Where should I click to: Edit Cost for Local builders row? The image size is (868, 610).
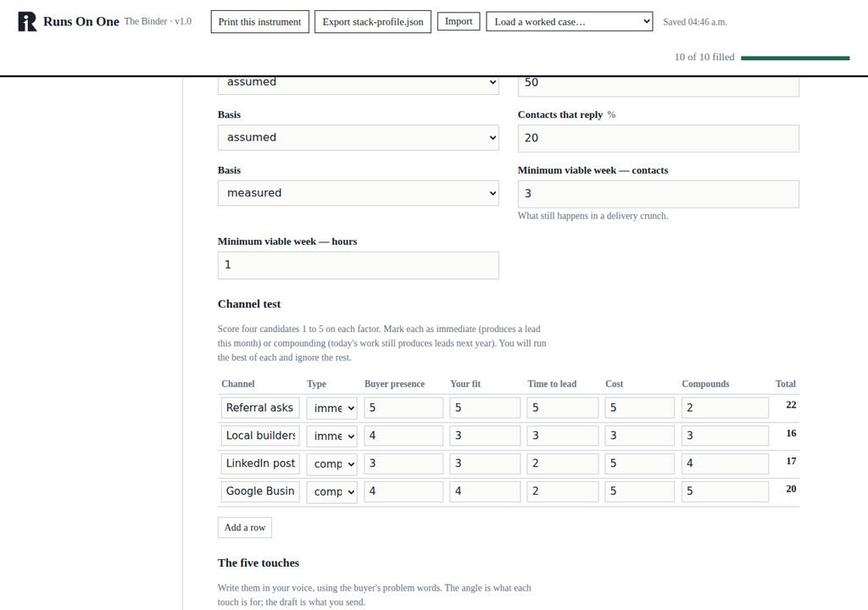click(x=639, y=435)
